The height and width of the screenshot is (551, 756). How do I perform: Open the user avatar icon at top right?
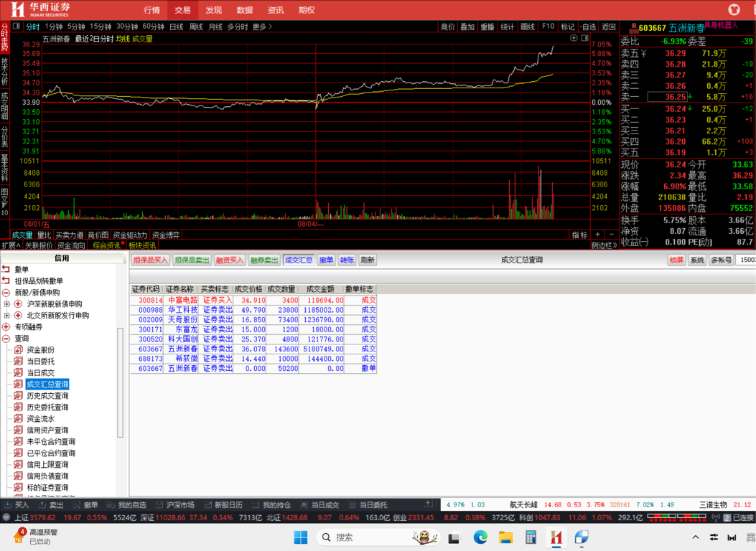(734, 9)
